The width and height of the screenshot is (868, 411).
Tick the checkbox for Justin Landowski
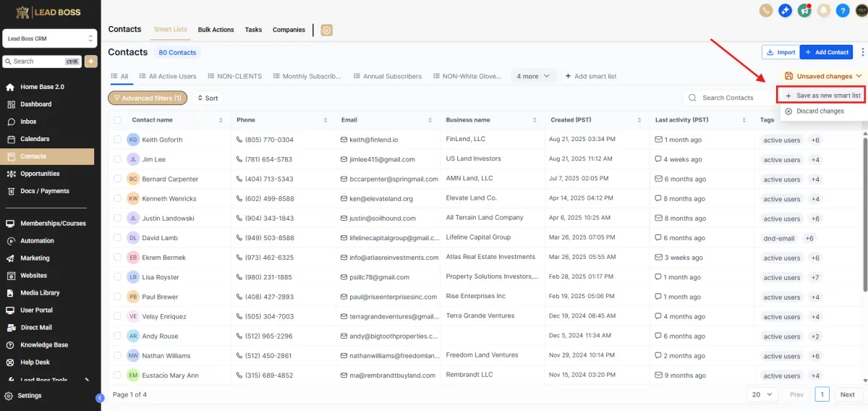[117, 218]
